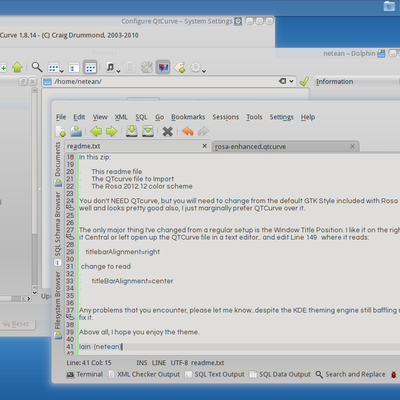Click the green plus icon in Dolphin toolbar
Image resolution: width=400 pixels, height=400 pixels.
pos(3,68)
